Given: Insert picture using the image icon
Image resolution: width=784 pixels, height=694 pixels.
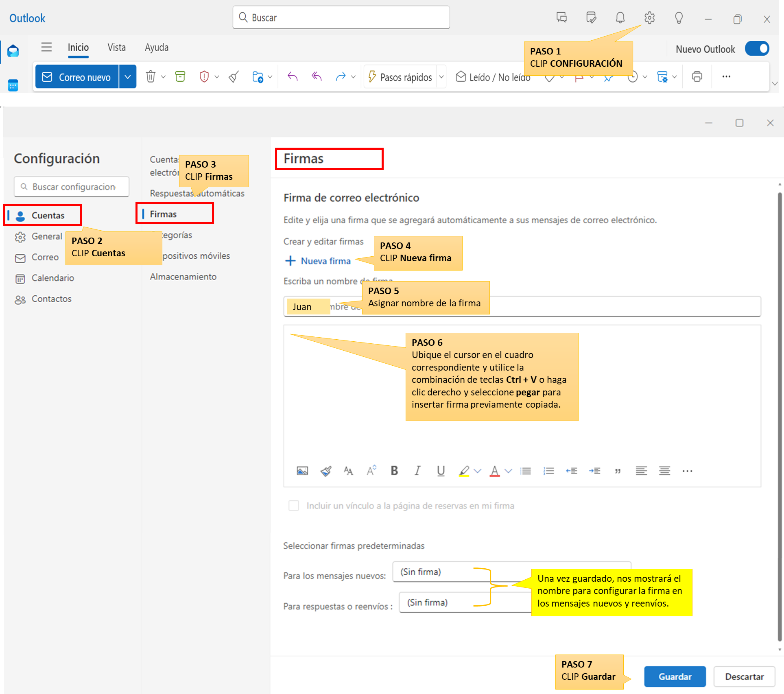Looking at the screenshot, I should point(302,471).
